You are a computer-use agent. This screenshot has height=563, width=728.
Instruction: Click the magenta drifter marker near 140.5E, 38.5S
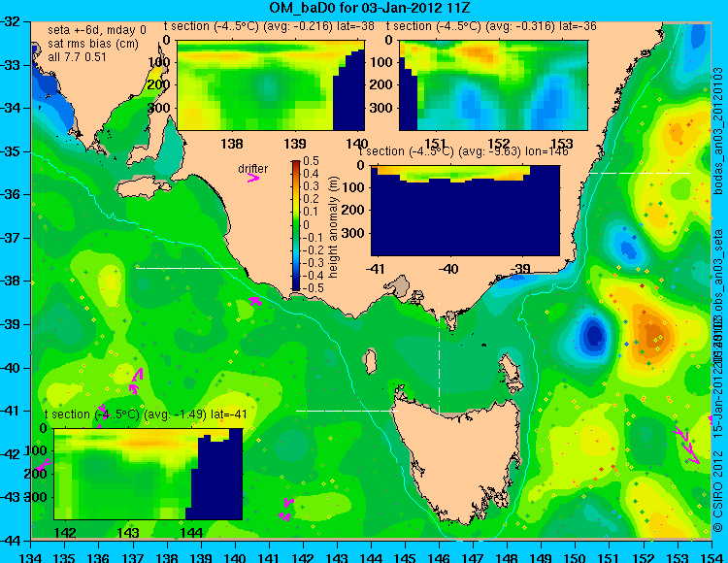(255, 301)
